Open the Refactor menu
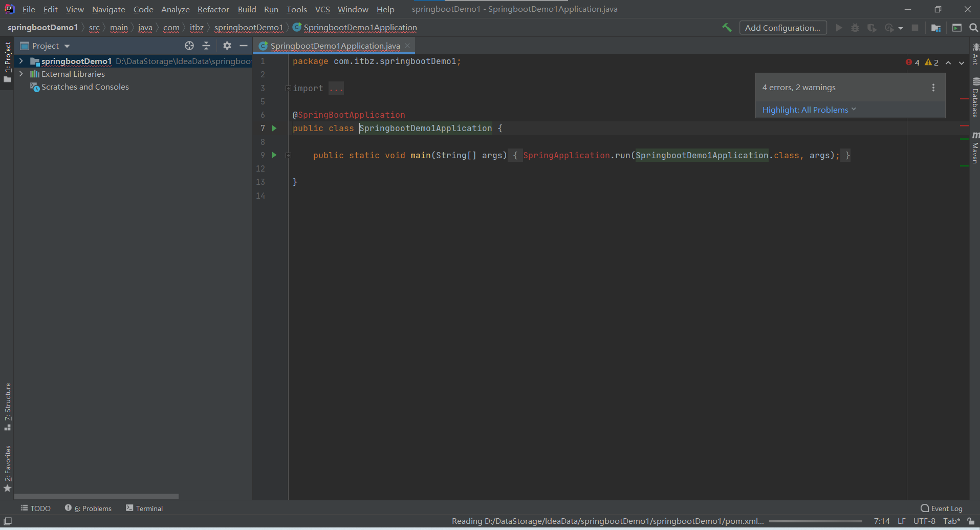 [213, 9]
